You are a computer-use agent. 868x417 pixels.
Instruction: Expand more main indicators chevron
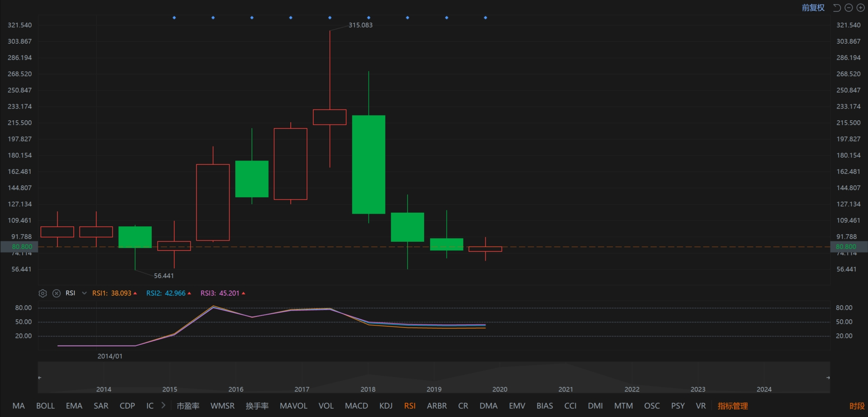(x=163, y=405)
